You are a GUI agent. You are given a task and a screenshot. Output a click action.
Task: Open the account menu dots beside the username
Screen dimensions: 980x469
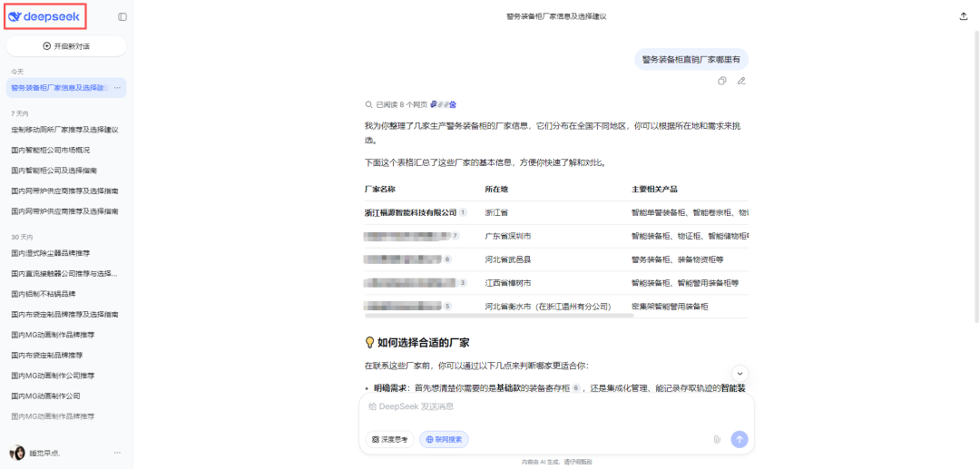coord(117,453)
